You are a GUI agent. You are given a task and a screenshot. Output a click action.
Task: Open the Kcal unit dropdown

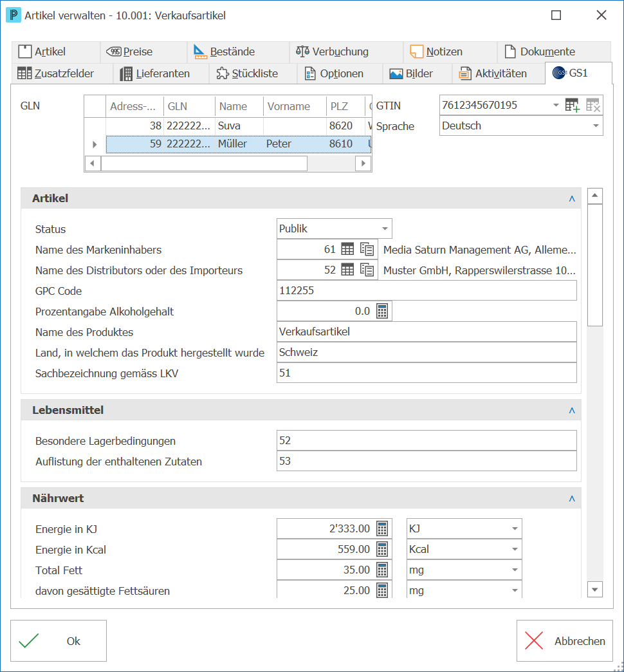pos(515,549)
